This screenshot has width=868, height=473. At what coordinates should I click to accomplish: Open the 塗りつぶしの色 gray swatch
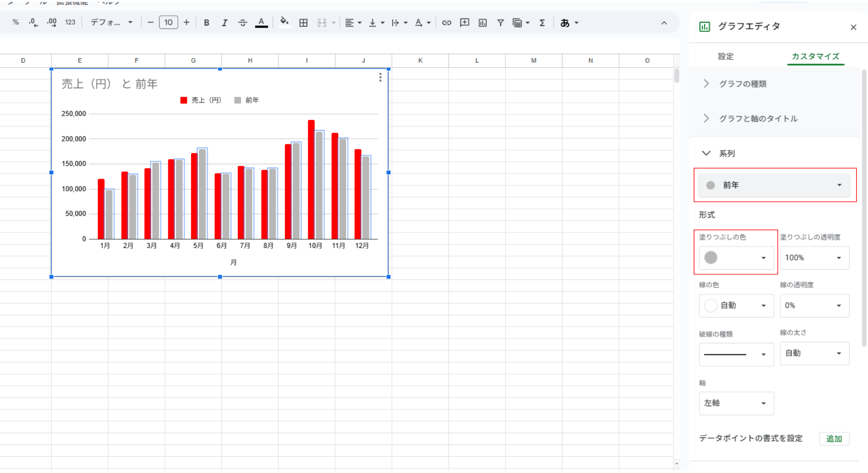(736, 258)
